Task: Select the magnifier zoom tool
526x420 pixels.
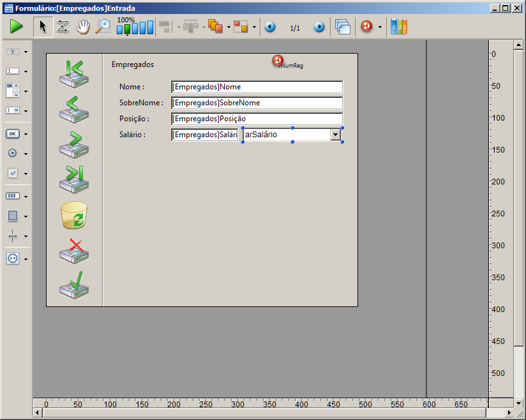Action: [x=103, y=27]
